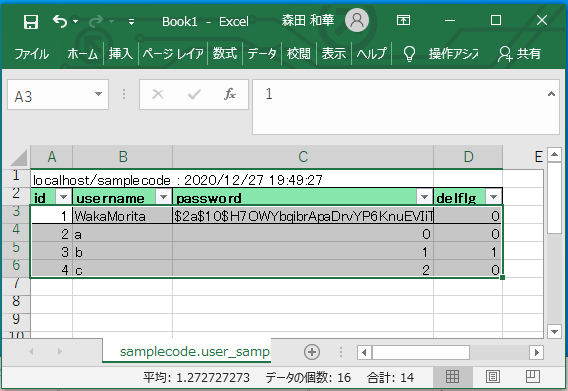568x391 pixels.
Task: Click the formula bar Enter checkmark icon
Action: point(194,95)
